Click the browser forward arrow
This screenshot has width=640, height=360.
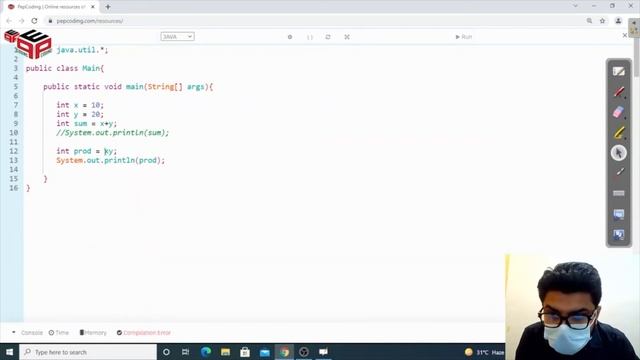(x=22, y=21)
